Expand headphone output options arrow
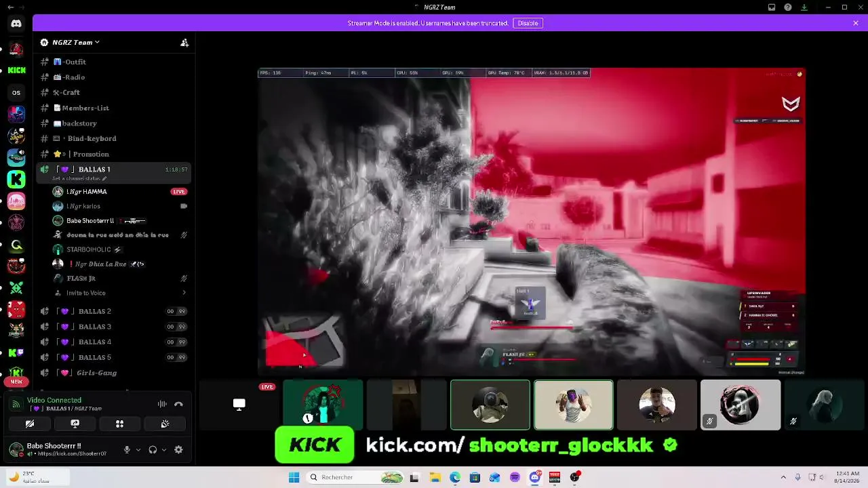Screen dimensions: 868x488 pyautogui.click(x=164, y=449)
